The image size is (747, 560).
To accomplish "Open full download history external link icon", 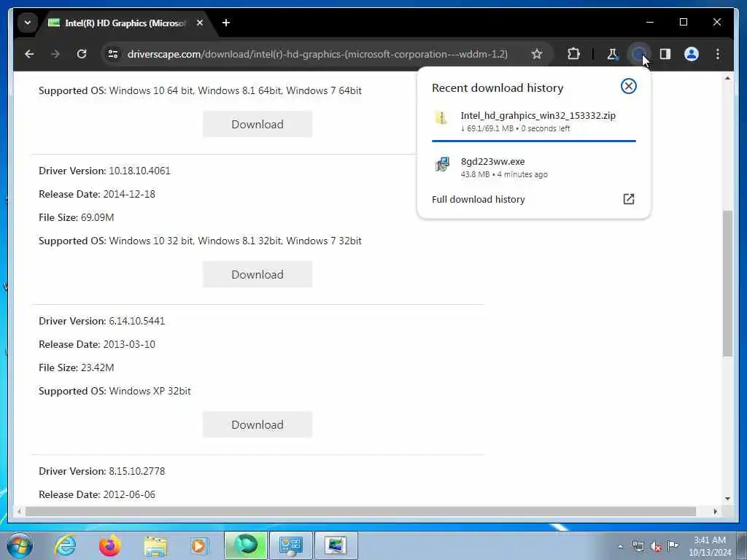I will (x=629, y=199).
